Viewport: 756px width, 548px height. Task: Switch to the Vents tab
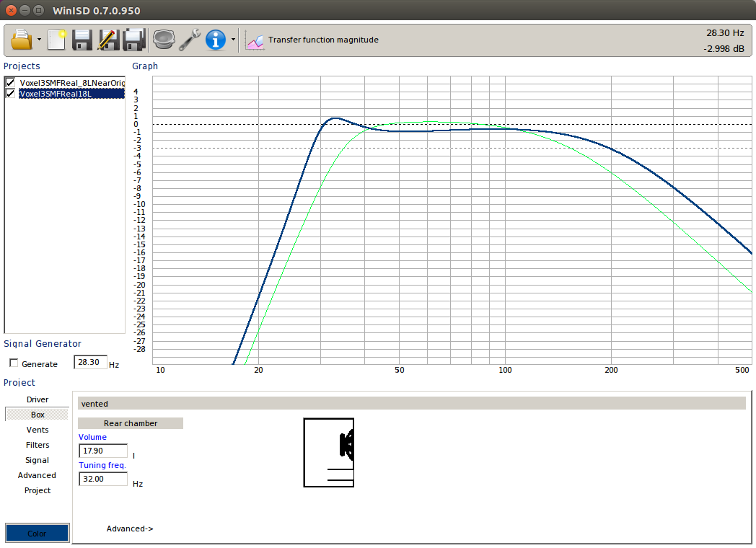coord(37,430)
